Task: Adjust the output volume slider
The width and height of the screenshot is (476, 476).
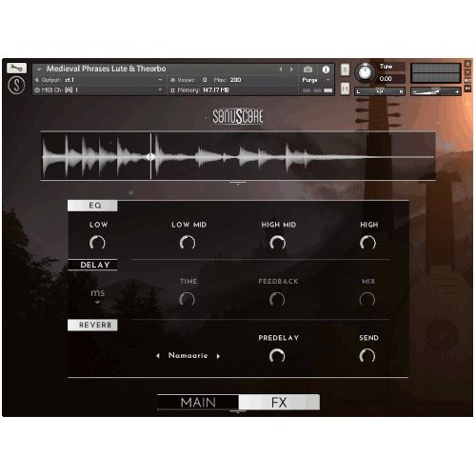Action: (x=436, y=91)
